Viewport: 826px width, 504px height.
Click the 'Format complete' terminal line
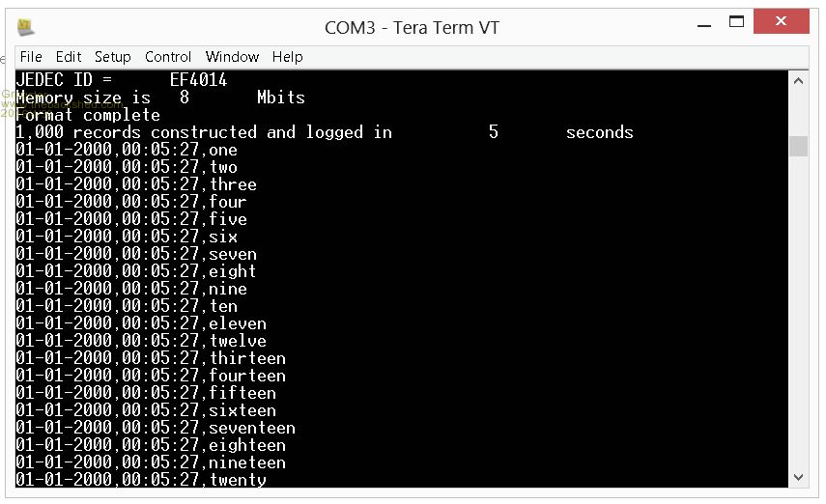coord(88,115)
